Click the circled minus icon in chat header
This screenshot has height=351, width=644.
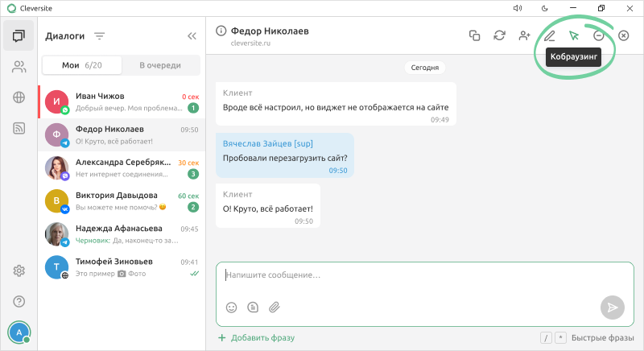click(598, 35)
